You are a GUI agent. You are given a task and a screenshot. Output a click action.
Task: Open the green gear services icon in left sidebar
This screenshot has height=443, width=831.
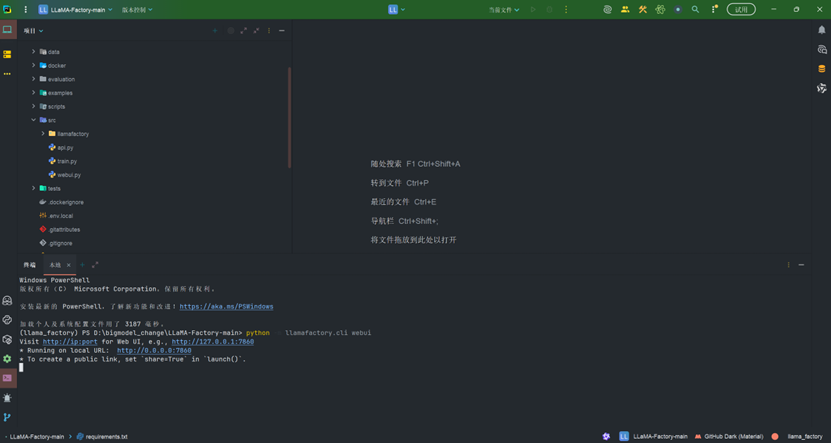click(x=7, y=359)
